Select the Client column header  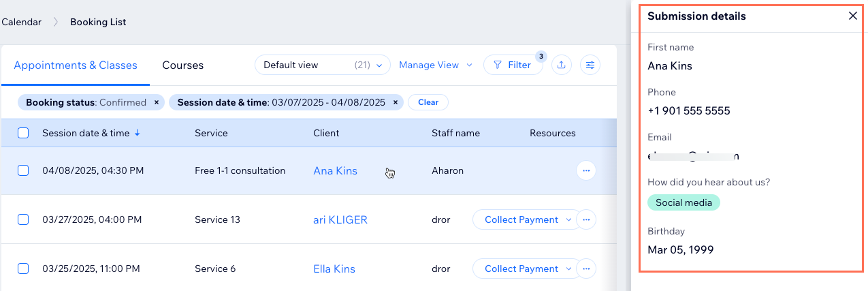326,133
